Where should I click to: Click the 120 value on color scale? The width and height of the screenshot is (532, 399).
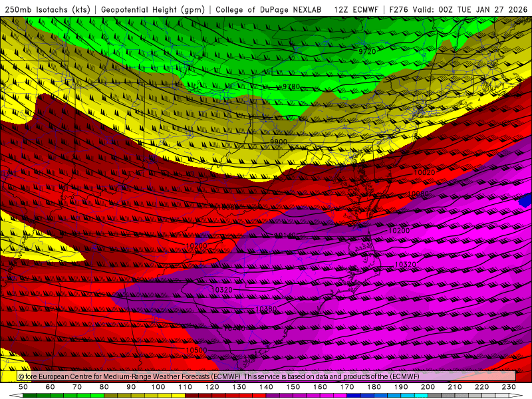[212, 387]
